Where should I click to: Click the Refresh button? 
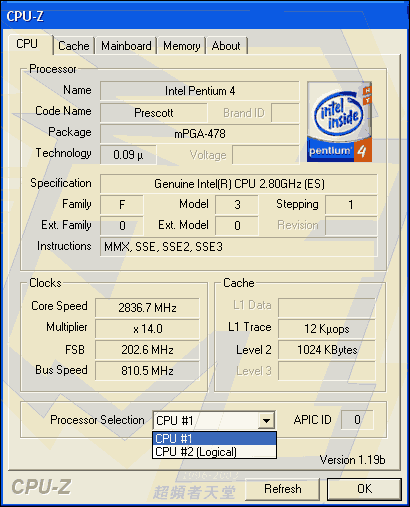click(282, 489)
